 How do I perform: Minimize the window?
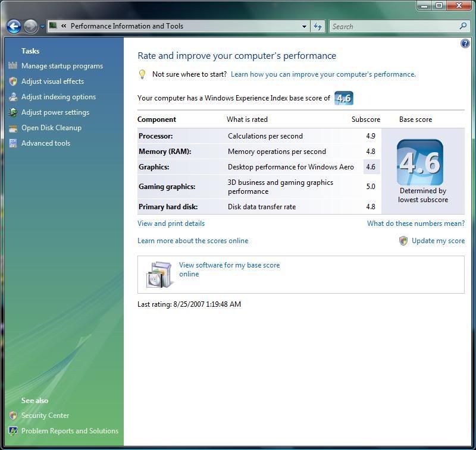point(424,5)
